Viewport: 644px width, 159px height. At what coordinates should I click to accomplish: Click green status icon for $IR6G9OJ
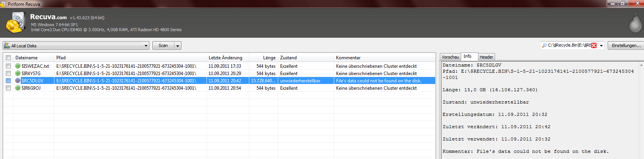pyautogui.click(x=18, y=88)
